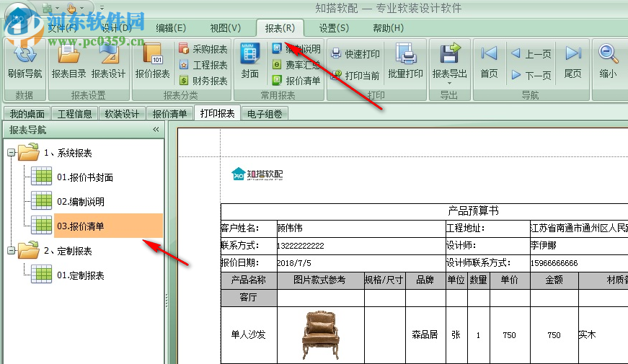Open quick access toolbar customize arrow
The width and height of the screenshot is (628, 364).
(102, 8)
